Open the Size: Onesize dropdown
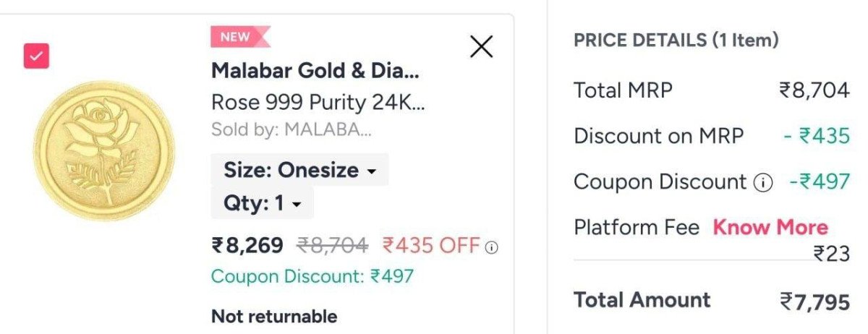The width and height of the screenshot is (868, 334). [x=300, y=171]
